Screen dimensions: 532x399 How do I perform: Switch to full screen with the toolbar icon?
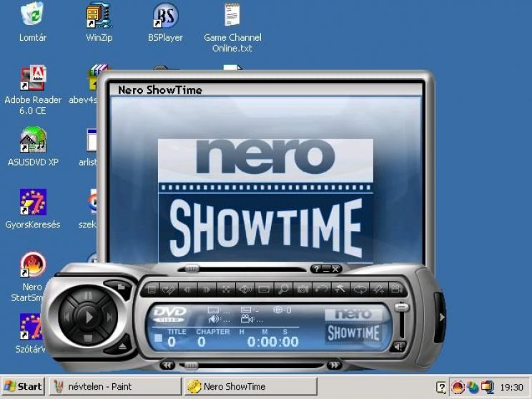(x=226, y=290)
